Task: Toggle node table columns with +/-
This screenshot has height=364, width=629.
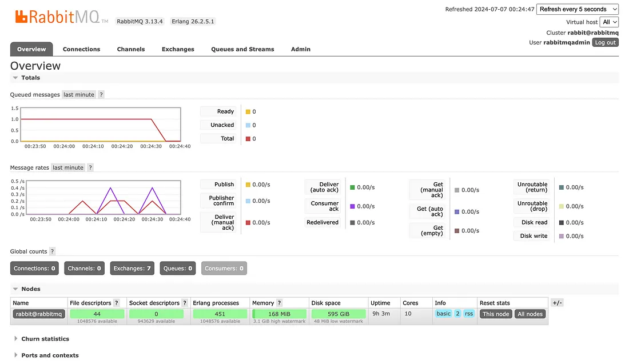Action: [557, 303]
